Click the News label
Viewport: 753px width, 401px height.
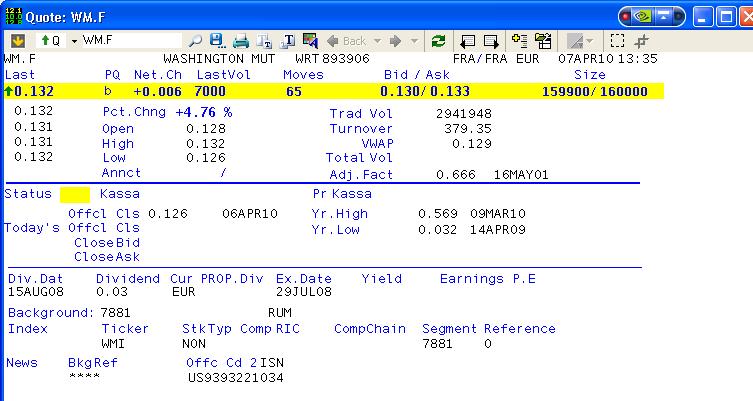point(22,363)
